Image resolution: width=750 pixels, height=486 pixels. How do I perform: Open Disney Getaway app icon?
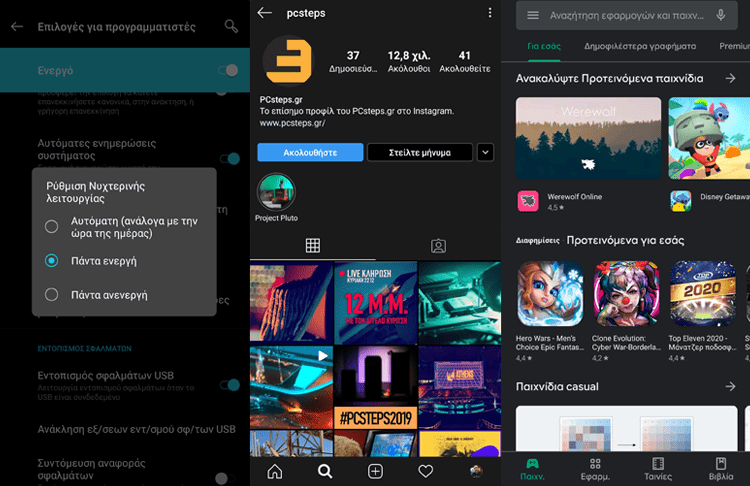coord(681,201)
